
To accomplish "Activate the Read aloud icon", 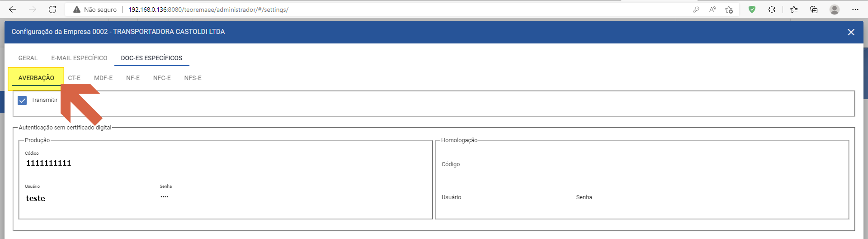I will (x=712, y=10).
